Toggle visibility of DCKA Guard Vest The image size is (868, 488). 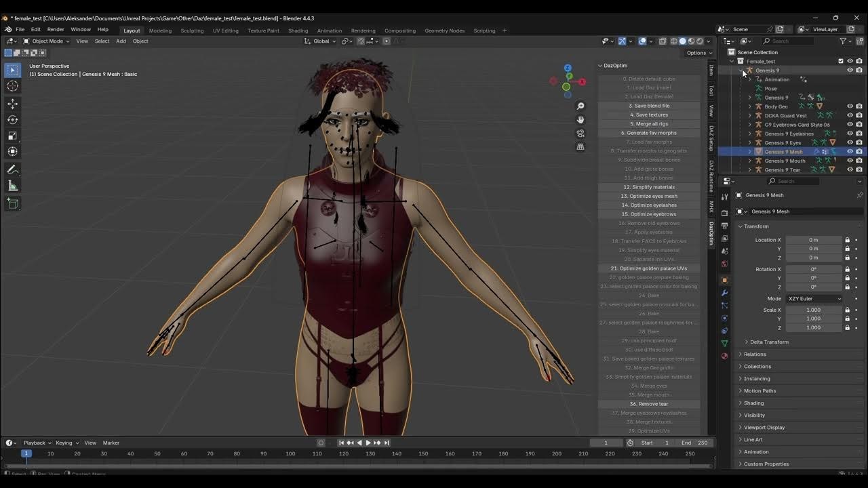[x=850, y=115]
